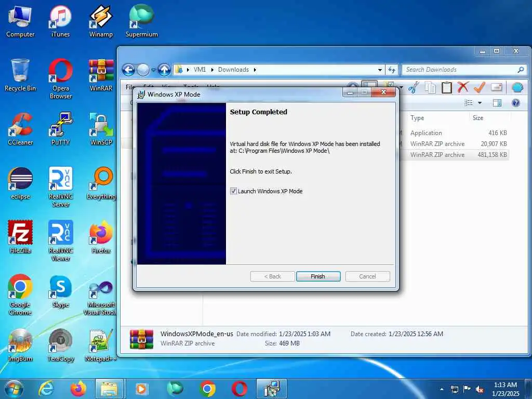
Task: Copy with the Explorer toolbar copy icon
Action: pyautogui.click(x=430, y=87)
